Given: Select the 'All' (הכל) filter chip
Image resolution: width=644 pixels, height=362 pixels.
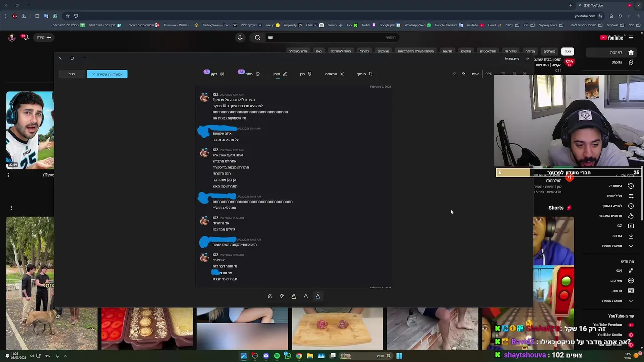Looking at the screenshot, I should point(568,51).
